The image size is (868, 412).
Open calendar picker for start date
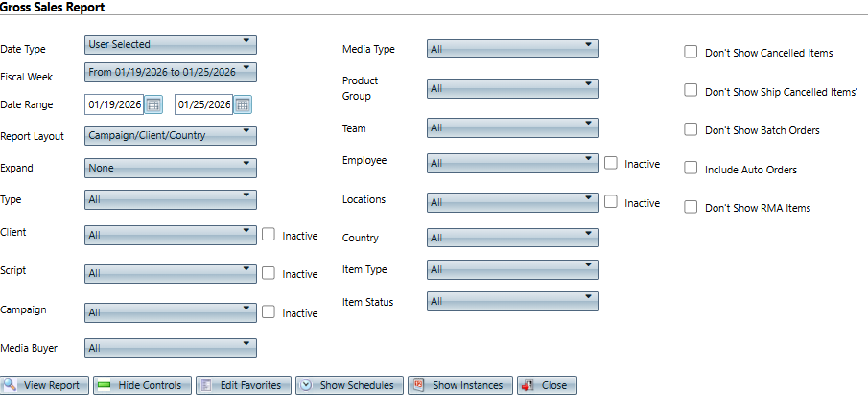point(153,104)
